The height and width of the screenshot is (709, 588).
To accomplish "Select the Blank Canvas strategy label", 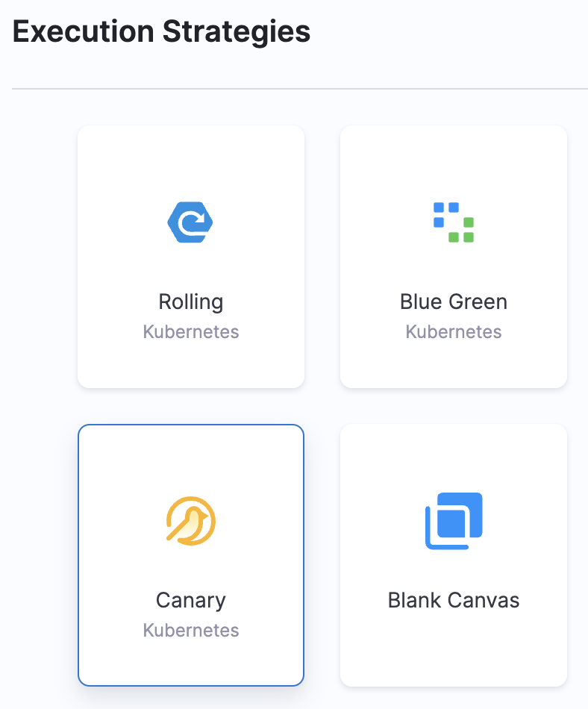I will pos(454,601).
